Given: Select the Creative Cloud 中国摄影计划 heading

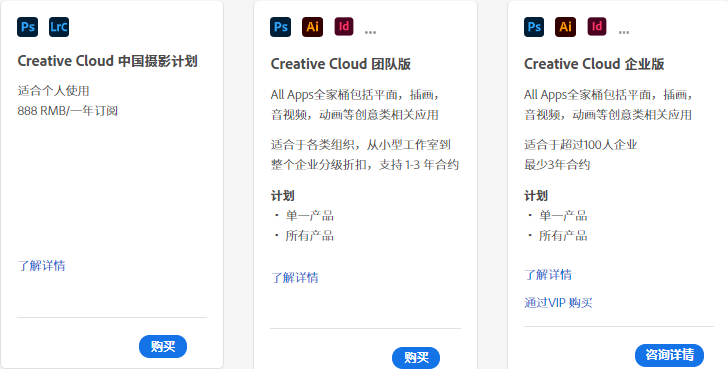Looking at the screenshot, I should point(108,61).
